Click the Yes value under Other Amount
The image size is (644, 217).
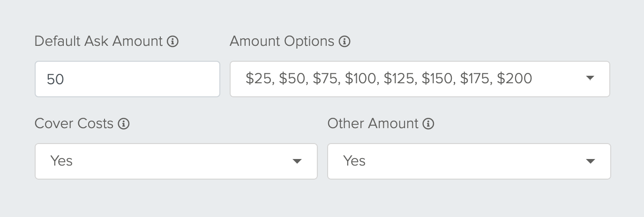(x=354, y=161)
